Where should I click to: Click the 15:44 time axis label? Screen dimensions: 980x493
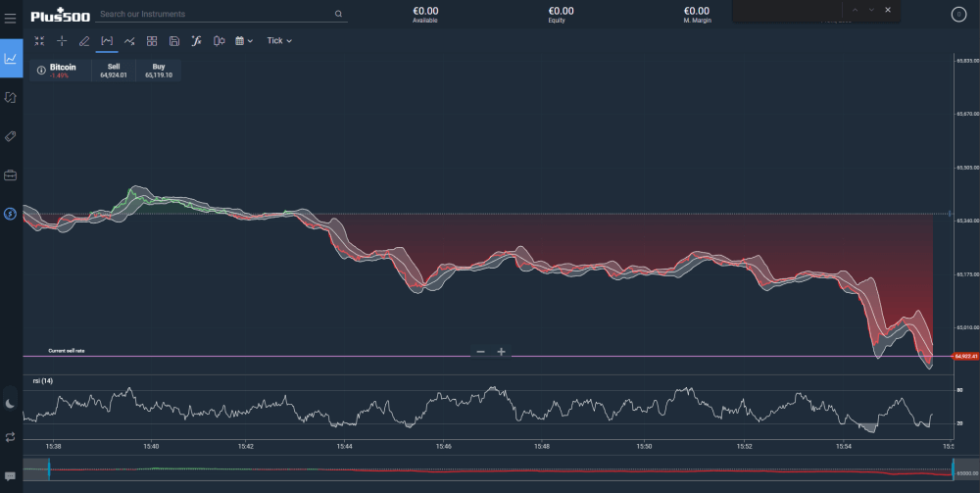pos(344,447)
